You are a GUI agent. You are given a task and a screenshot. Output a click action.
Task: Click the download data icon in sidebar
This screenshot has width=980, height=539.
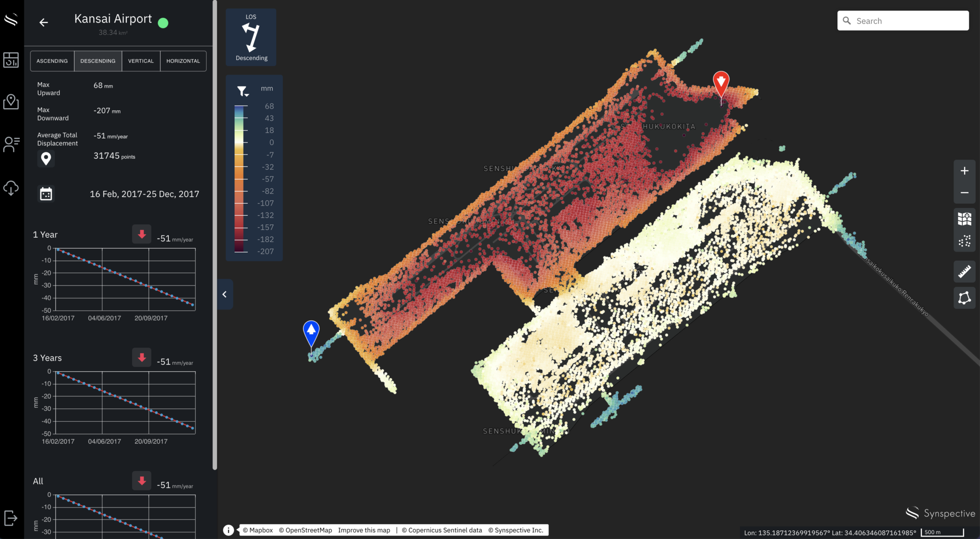click(x=11, y=188)
